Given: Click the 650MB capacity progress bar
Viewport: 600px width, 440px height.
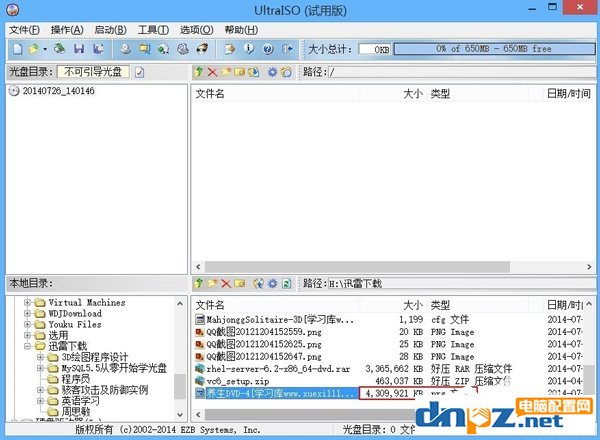Looking at the screenshot, I should tap(494, 49).
